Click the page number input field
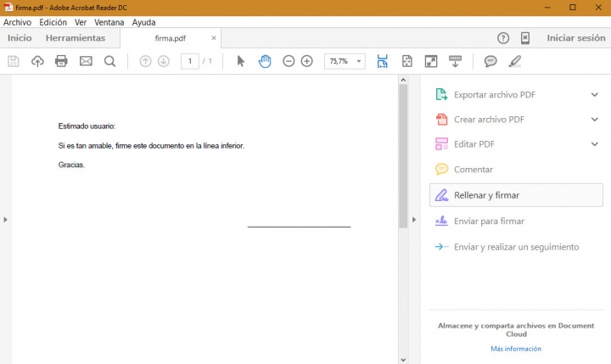This screenshot has height=364, width=611. 190,61
